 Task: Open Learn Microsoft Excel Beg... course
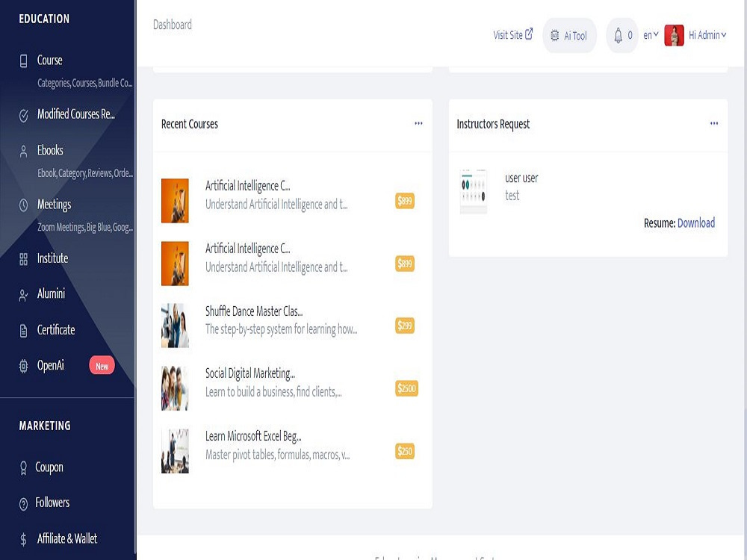(253, 436)
